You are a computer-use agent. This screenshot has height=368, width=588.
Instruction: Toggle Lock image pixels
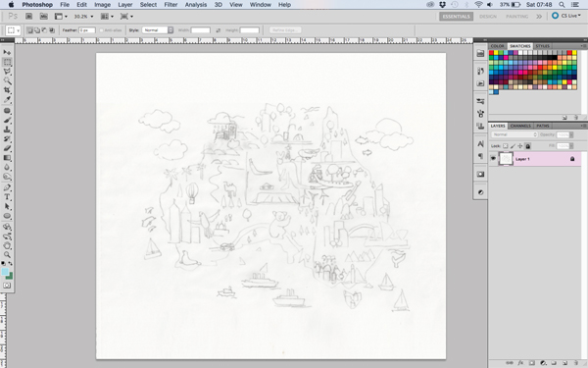513,145
